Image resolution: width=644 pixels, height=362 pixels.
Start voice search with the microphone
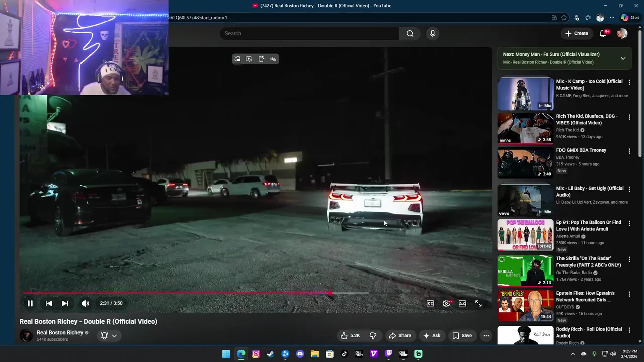432,33
